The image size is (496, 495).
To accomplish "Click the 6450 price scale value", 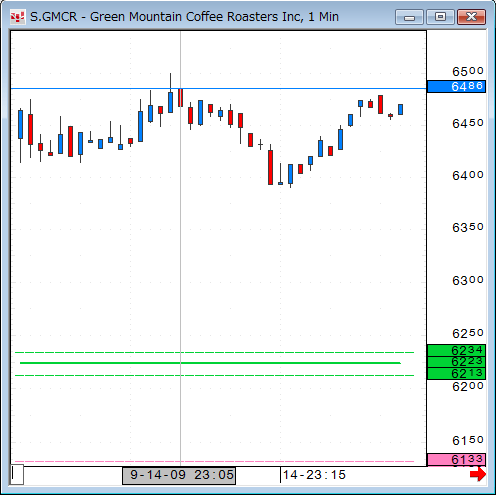I will click(x=467, y=123).
